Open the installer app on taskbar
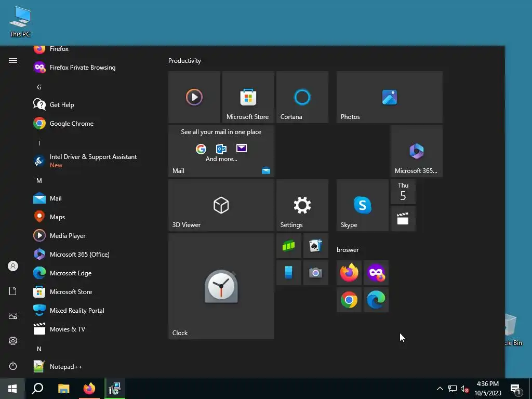Screen dimensions: 532x399 point(115,389)
